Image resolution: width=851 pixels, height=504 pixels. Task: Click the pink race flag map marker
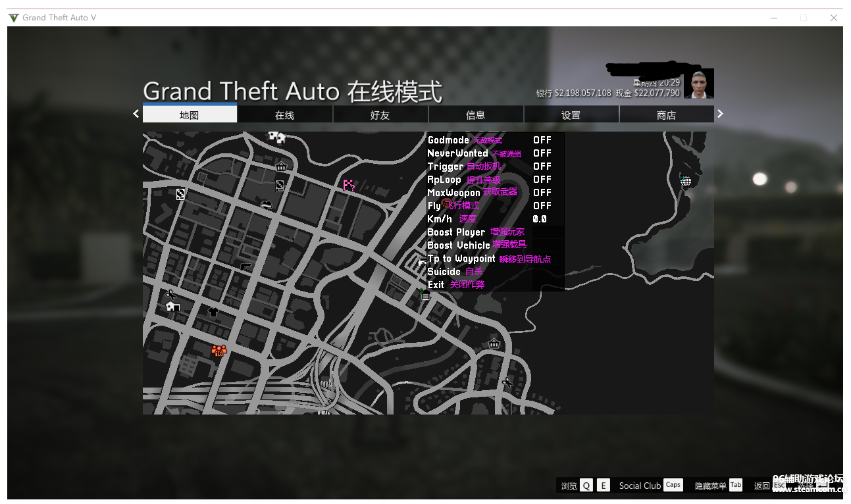tap(348, 186)
